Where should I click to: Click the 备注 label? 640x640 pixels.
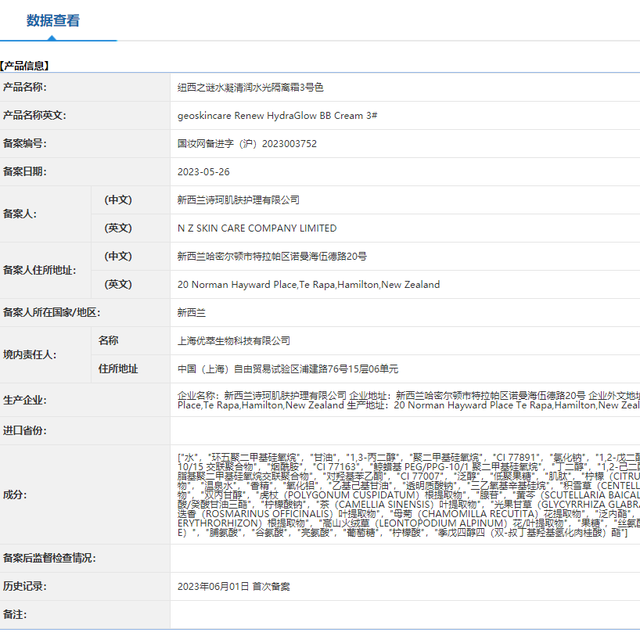[15, 615]
